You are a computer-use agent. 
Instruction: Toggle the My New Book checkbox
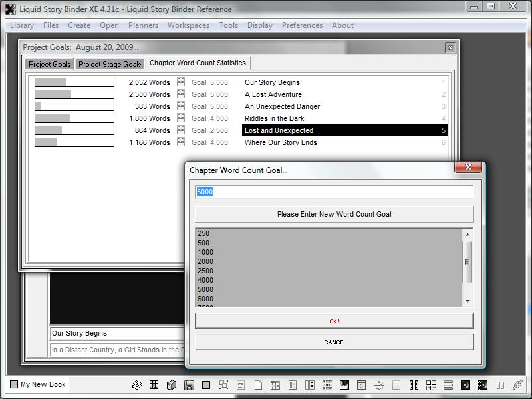[14, 384]
